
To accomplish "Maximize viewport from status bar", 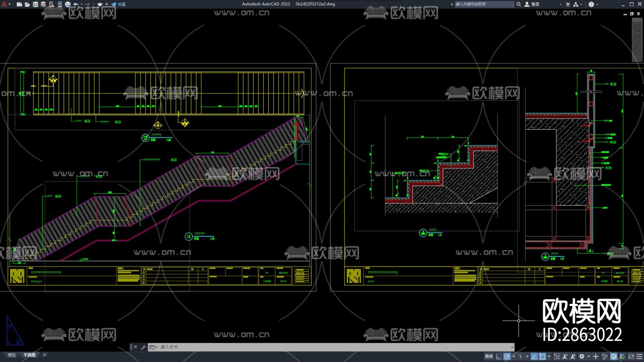I will pos(557,356).
